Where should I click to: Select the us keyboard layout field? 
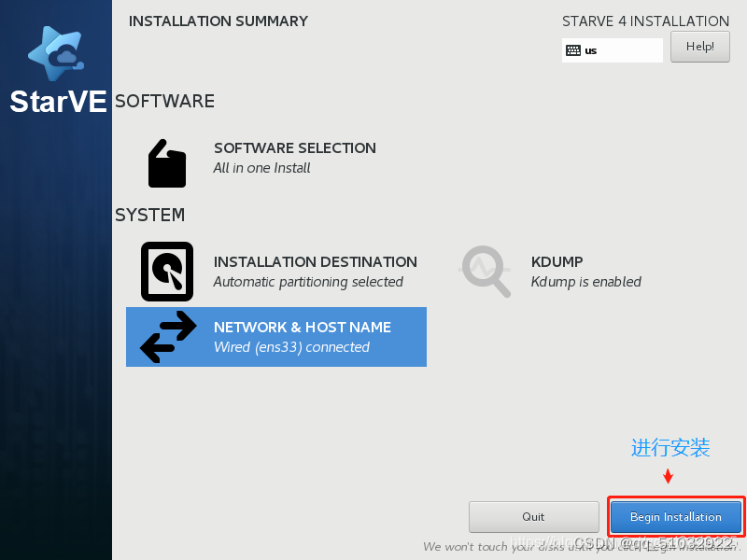(613, 50)
